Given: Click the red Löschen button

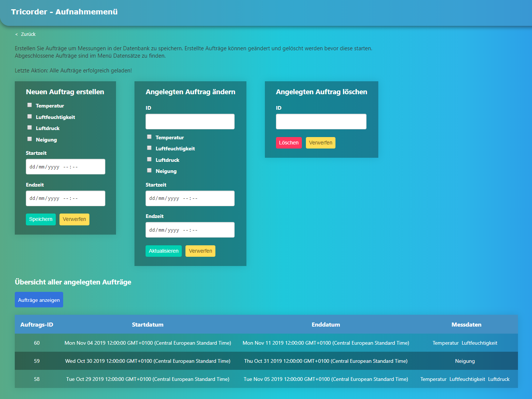Looking at the screenshot, I should pos(289,143).
